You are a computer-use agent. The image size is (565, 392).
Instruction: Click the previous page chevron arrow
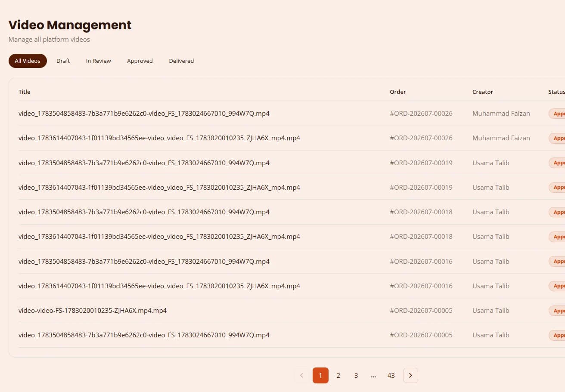pos(301,375)
